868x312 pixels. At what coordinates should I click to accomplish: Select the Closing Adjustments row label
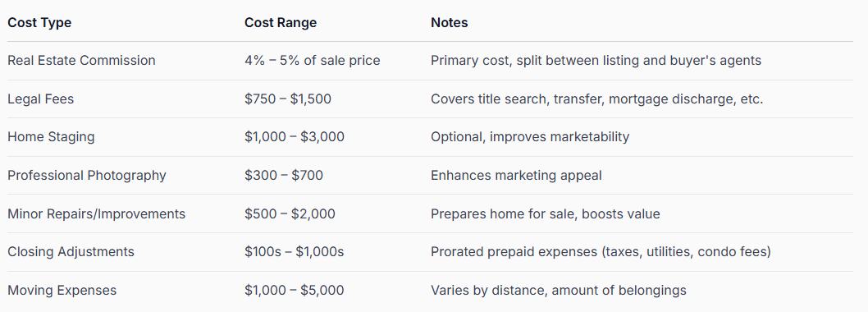[71, 251]
